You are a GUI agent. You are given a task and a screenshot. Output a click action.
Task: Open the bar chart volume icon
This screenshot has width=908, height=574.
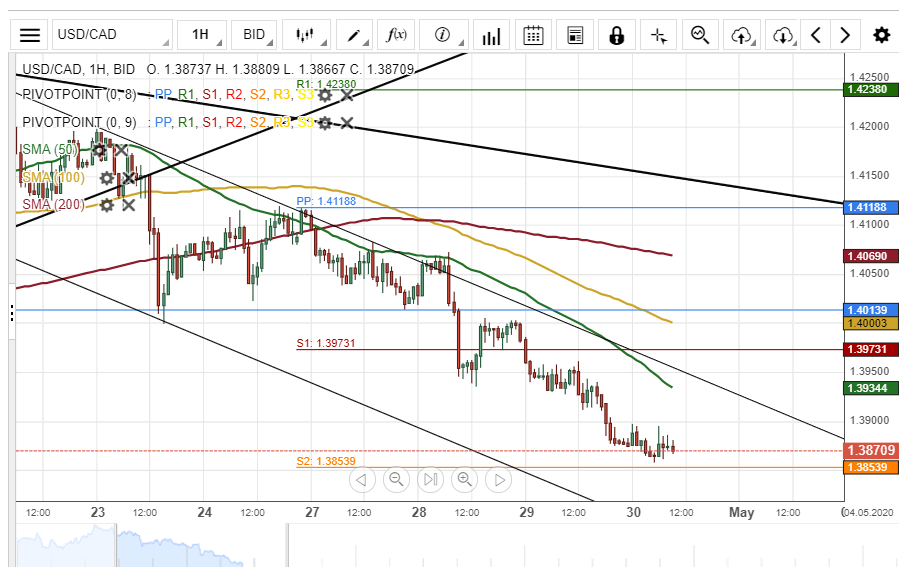coord(491,35)
